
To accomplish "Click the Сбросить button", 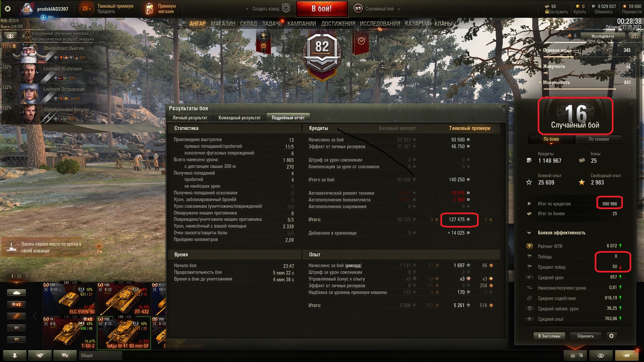I will pyautogui.click(x=585, y=336).
